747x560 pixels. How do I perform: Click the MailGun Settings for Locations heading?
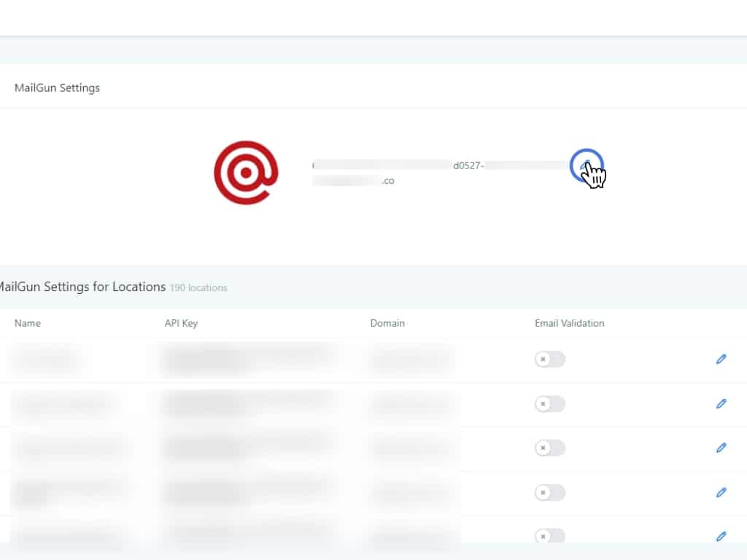82,287
